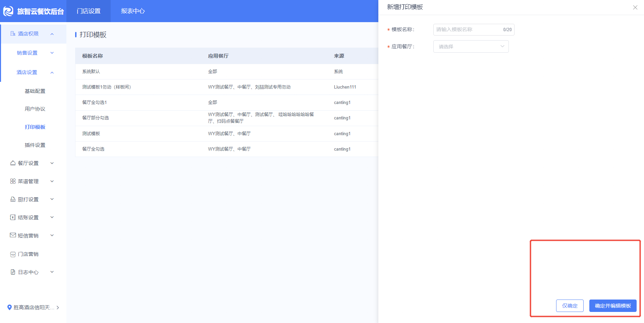Click the 旅智云餐饮后台 logo icon
This screenshot has height=323, width=644.
tap(8, 11)
